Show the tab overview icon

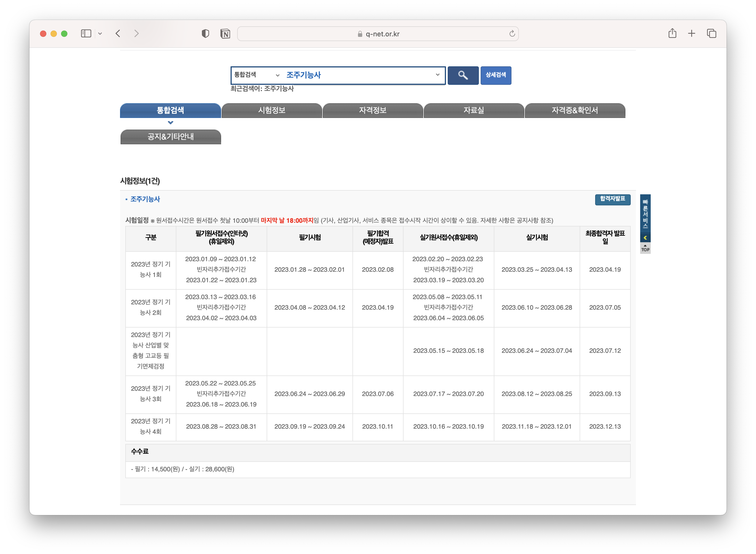click(x=712, y=33)
